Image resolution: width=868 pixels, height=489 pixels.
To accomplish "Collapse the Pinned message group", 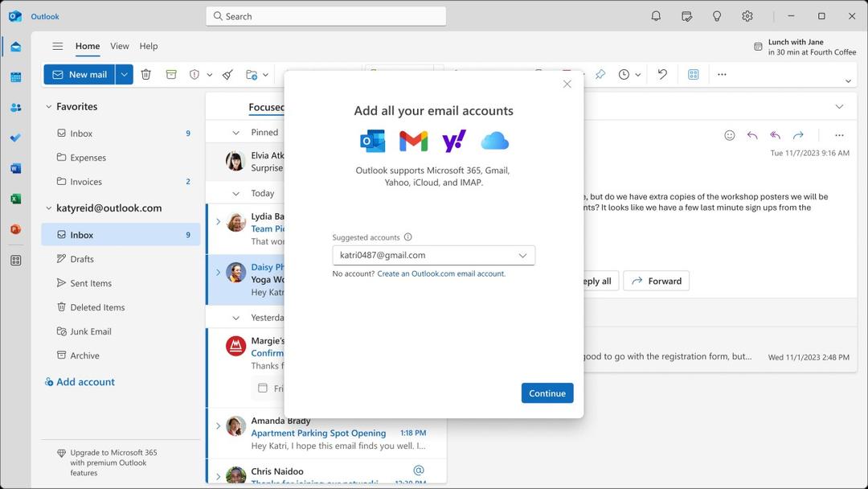I will [x=235, y=132].
